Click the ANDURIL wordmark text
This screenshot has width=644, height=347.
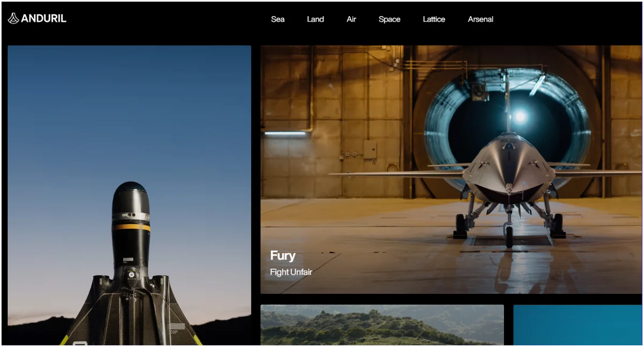click(44, 18)
